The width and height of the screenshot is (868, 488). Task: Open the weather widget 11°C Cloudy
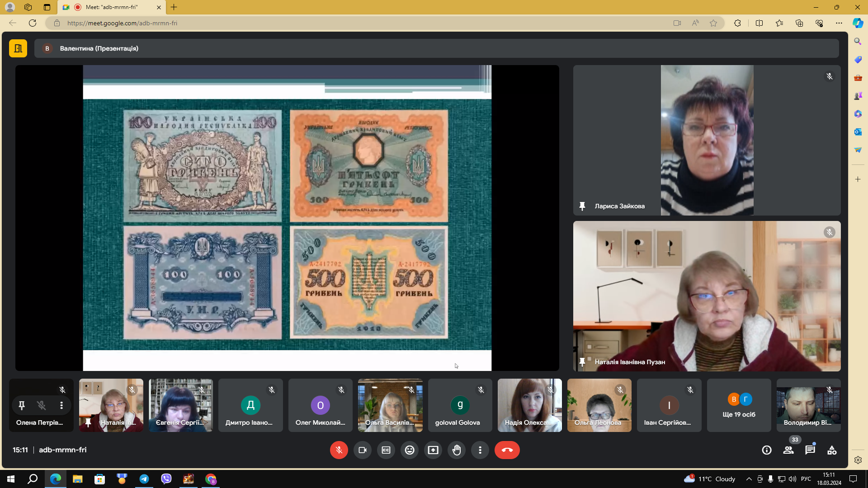[709, 479]
